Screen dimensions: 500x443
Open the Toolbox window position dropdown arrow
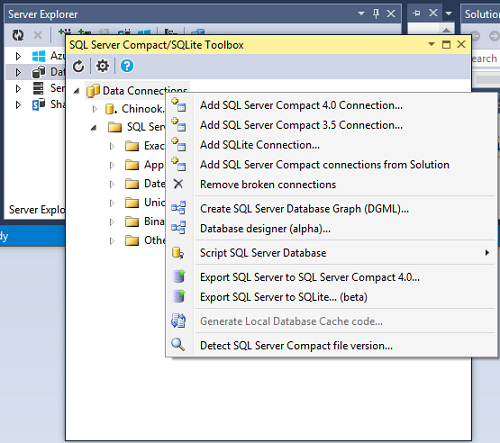tap(431, 44)
